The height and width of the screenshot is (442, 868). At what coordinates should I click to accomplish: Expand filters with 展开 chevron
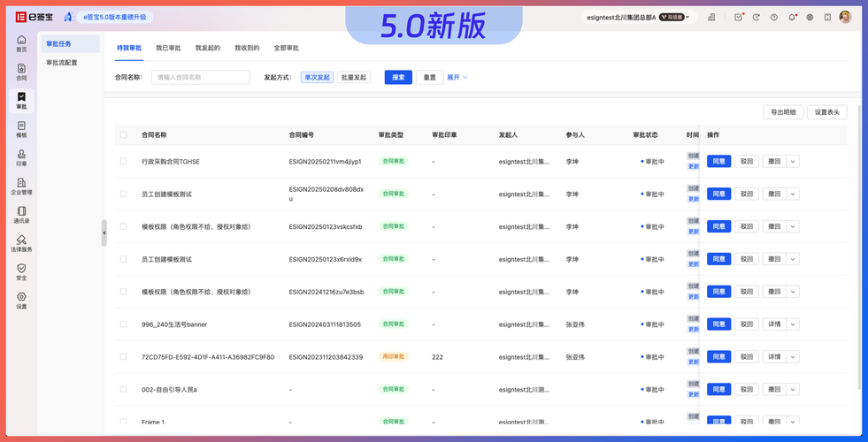(x=457, y=78)
